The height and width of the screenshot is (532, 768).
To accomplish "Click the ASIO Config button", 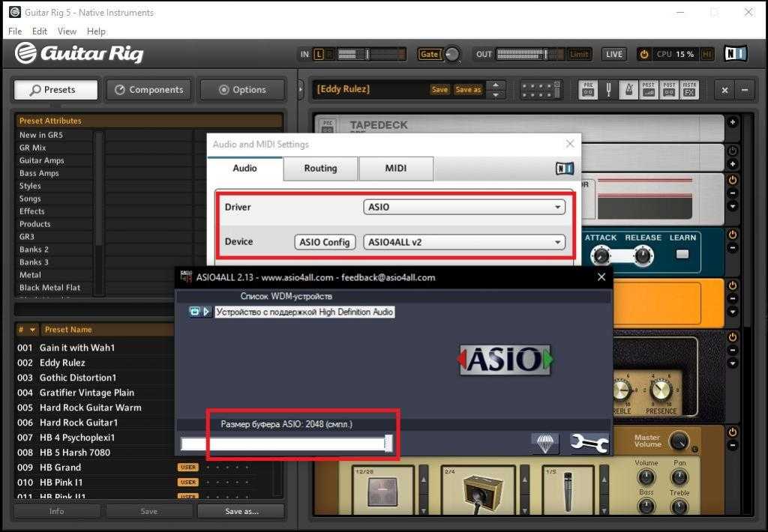I will tap(324, 242).
